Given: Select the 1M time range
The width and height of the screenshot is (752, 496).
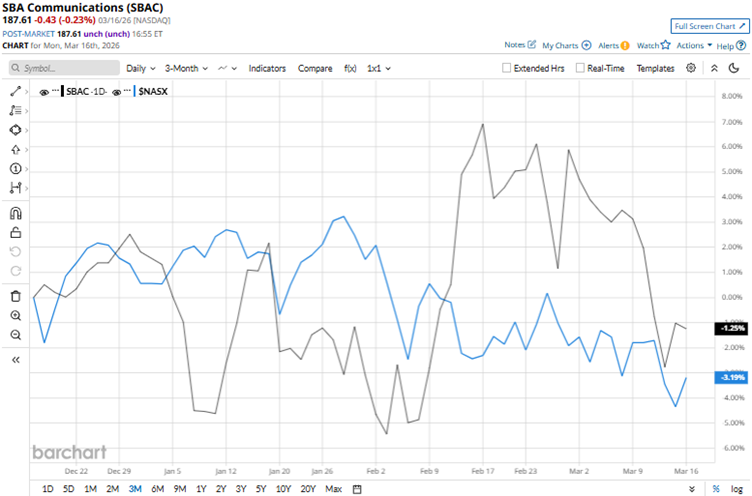Looking at the screenshot, I should [x=90, y=488].
